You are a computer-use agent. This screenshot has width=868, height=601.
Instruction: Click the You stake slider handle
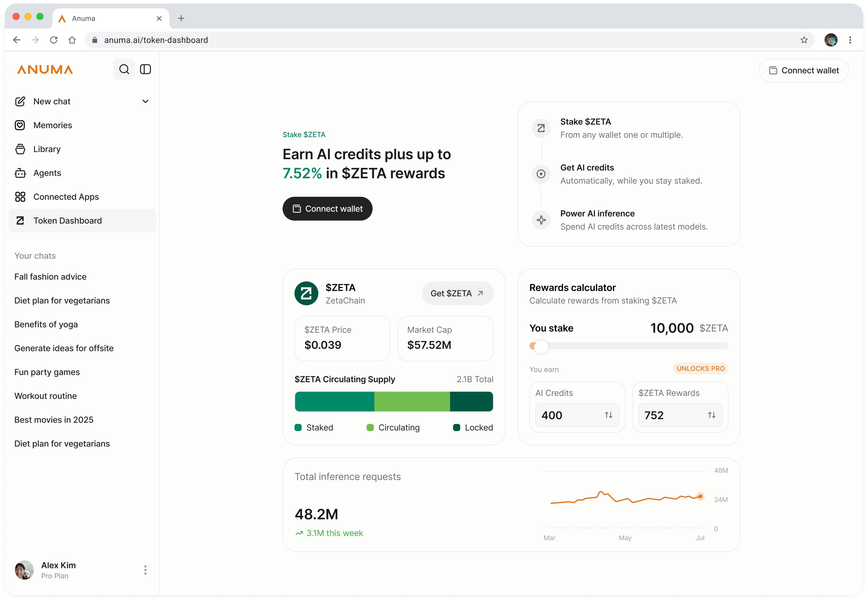pos(541,346)
